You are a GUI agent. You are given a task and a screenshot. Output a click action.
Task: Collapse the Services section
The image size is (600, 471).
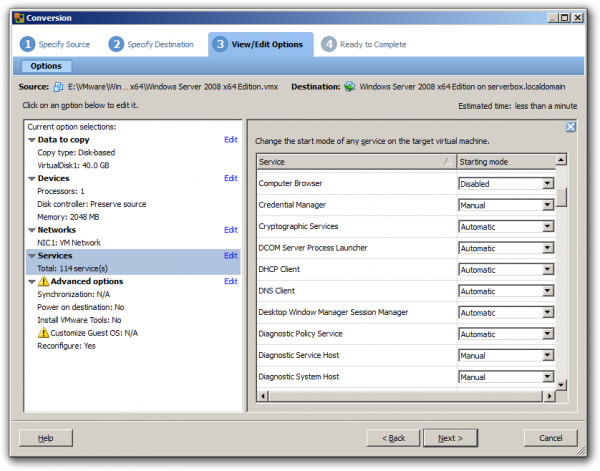pyautogui.click(x=32, y=256)
